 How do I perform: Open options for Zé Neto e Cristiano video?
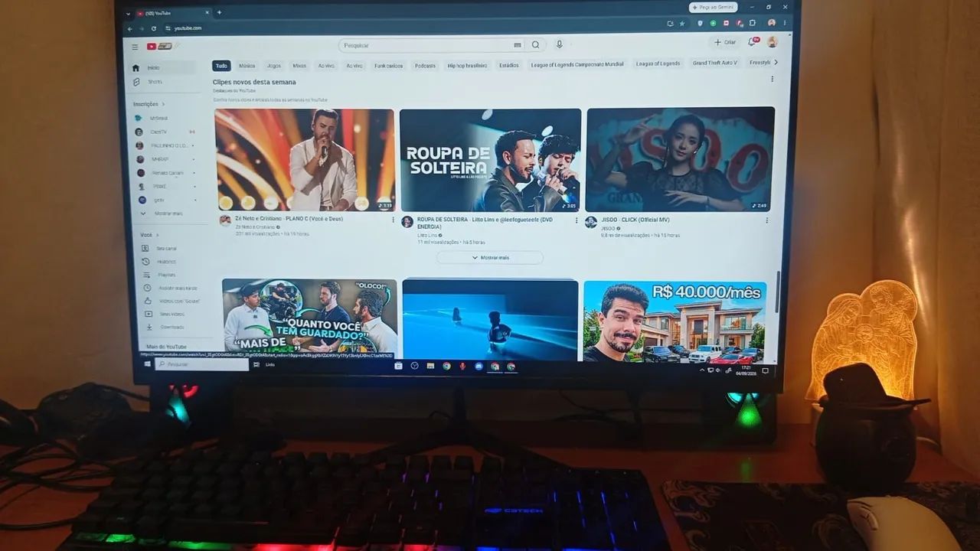[394, 220]
